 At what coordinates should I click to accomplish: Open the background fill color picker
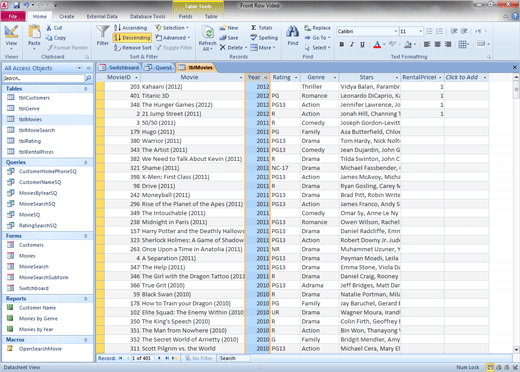tap(408, 44)
